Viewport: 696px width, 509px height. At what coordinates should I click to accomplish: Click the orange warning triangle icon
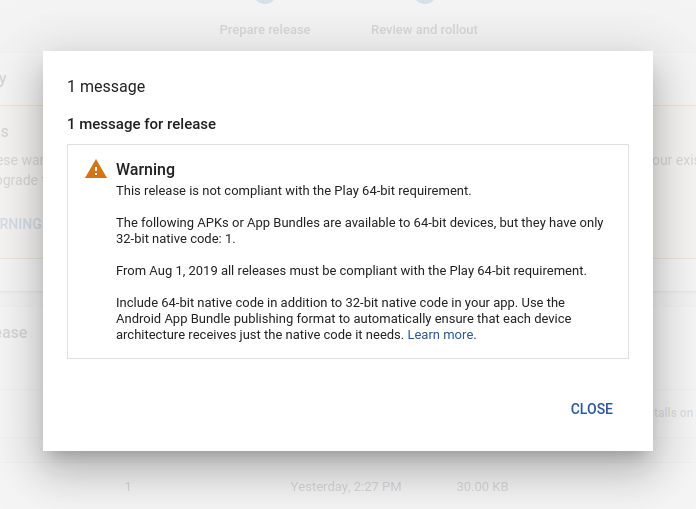95,169
